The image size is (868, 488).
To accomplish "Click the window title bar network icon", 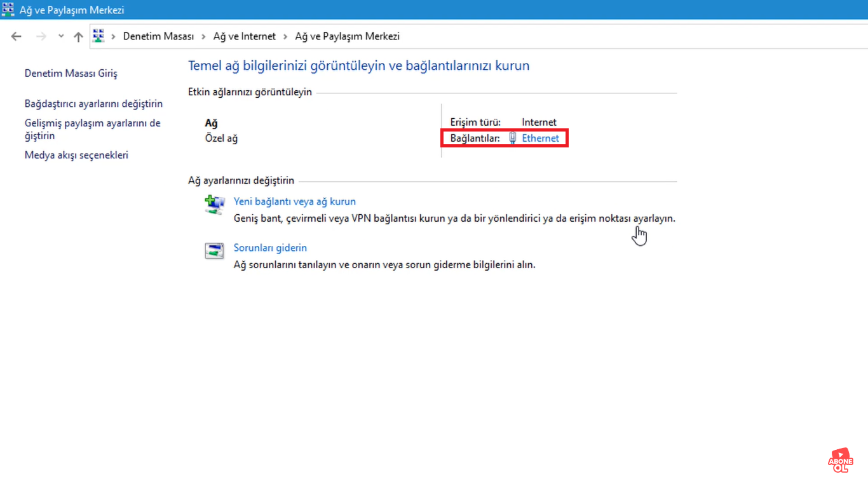I will coord(8,10).
